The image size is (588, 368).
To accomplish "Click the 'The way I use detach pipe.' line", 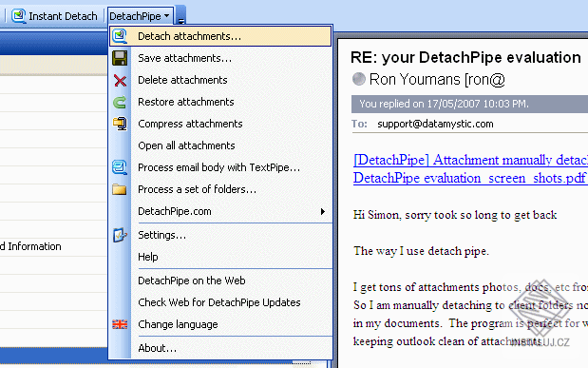I will click(x=421, y=251).
